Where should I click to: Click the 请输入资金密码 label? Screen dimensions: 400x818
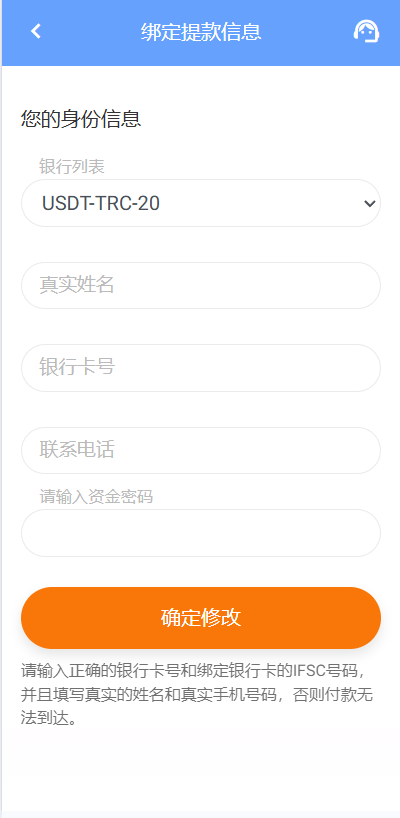tap(96, 497)
